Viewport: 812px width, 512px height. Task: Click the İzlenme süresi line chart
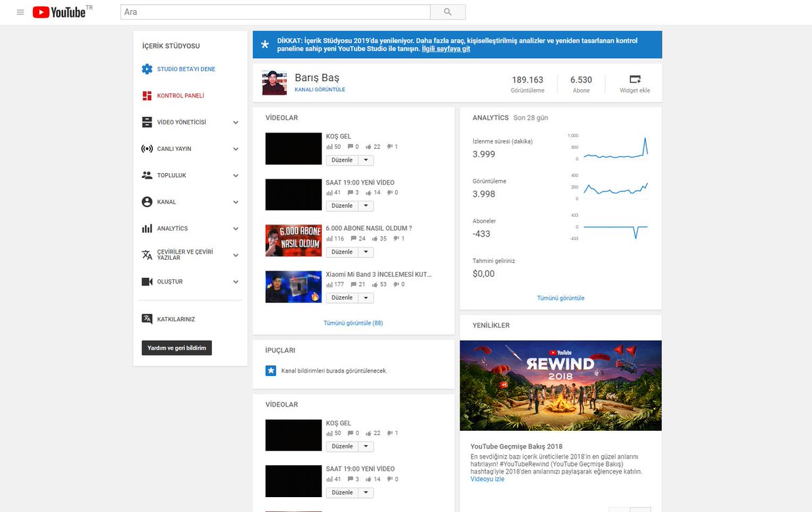[615, 148]
